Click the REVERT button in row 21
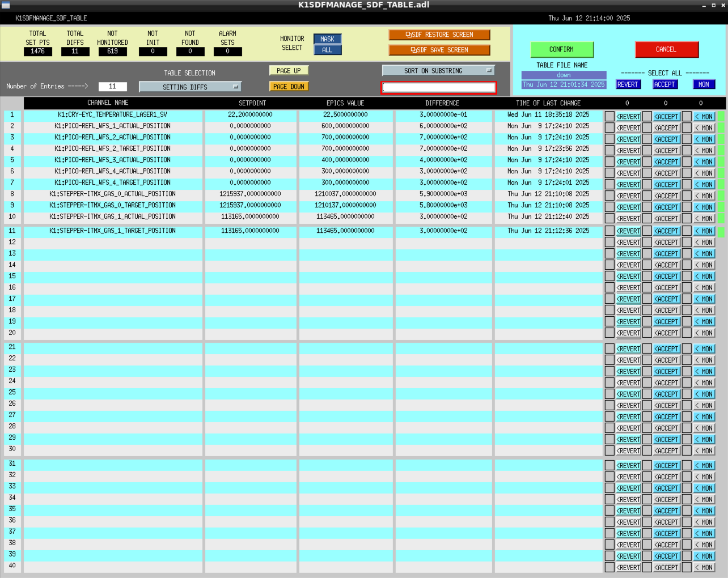 [x=628, y=348]
